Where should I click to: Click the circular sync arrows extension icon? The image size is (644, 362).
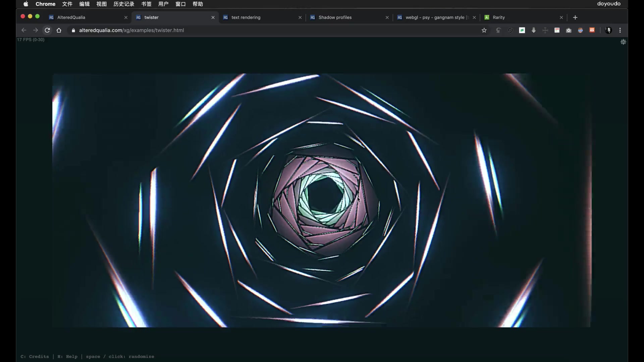[510, 31]
